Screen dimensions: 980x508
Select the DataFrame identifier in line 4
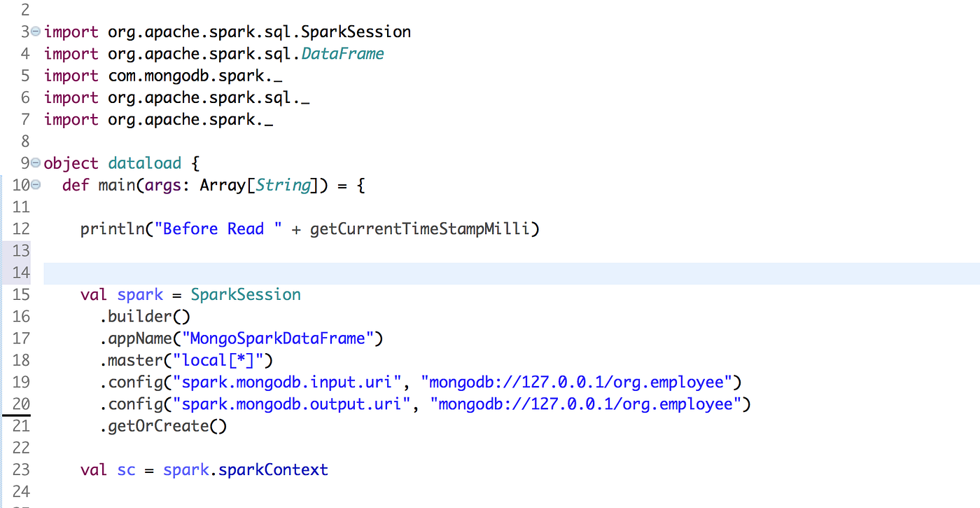(x=342, y=53)
